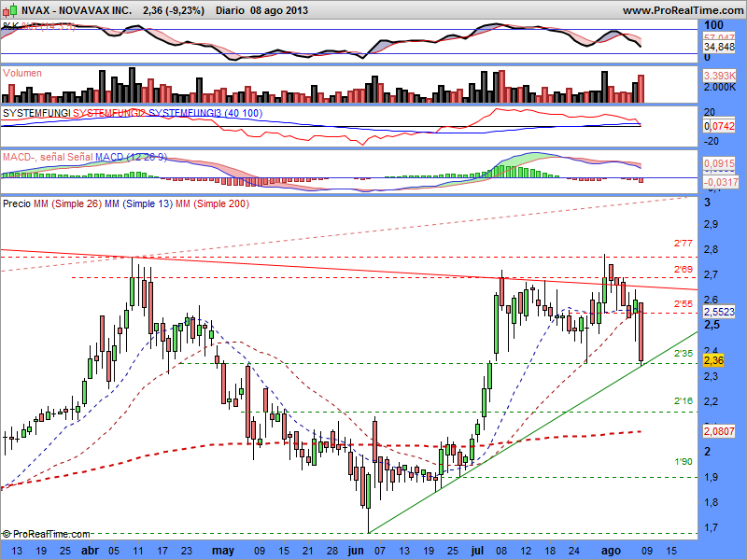Click the '08' date axis label
The image size is (747, 560).
(x=501, y=551)
